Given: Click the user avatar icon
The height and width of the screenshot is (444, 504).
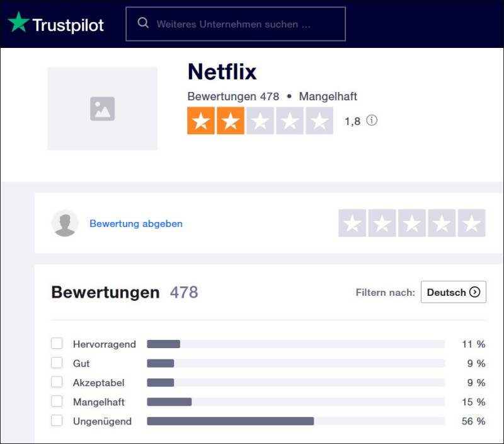Looking at the screenshot, I should tap(65, 223).
